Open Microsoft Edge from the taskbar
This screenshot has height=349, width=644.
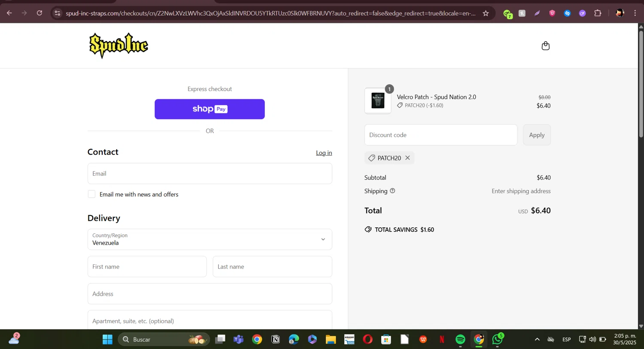pos(294,340)
